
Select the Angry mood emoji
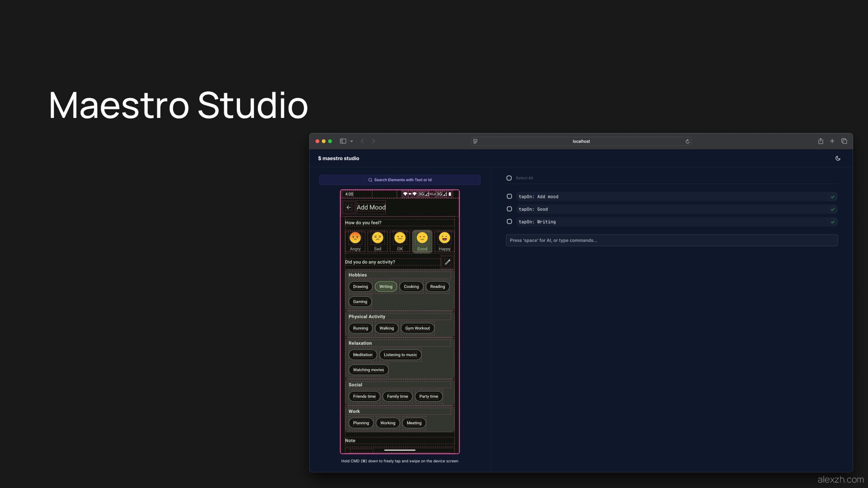tap(355, 238)
